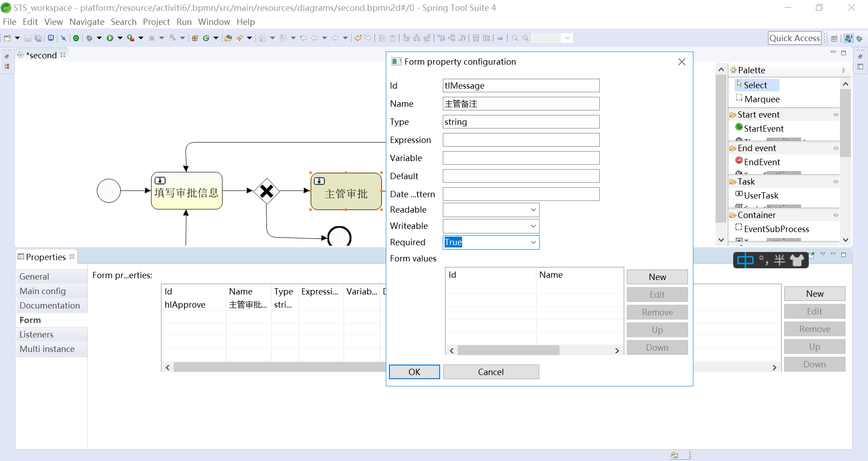Expand the dropdown arrow next to Debug
The image size is (868, 461).
pos(99,38)
